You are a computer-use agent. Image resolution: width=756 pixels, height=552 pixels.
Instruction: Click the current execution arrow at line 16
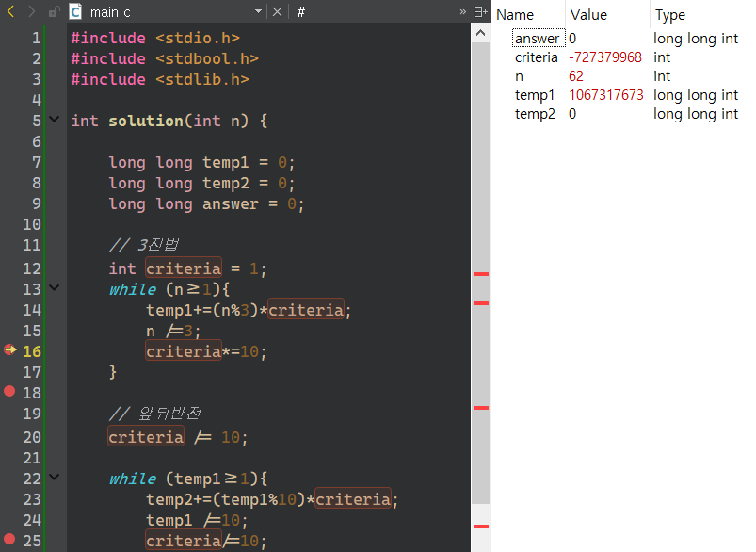[10, 350]
